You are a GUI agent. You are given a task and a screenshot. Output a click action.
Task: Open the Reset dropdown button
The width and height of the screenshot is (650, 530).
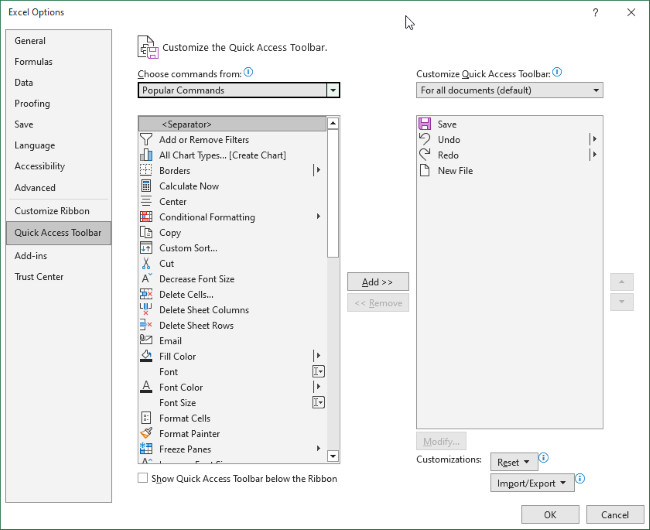514,462
